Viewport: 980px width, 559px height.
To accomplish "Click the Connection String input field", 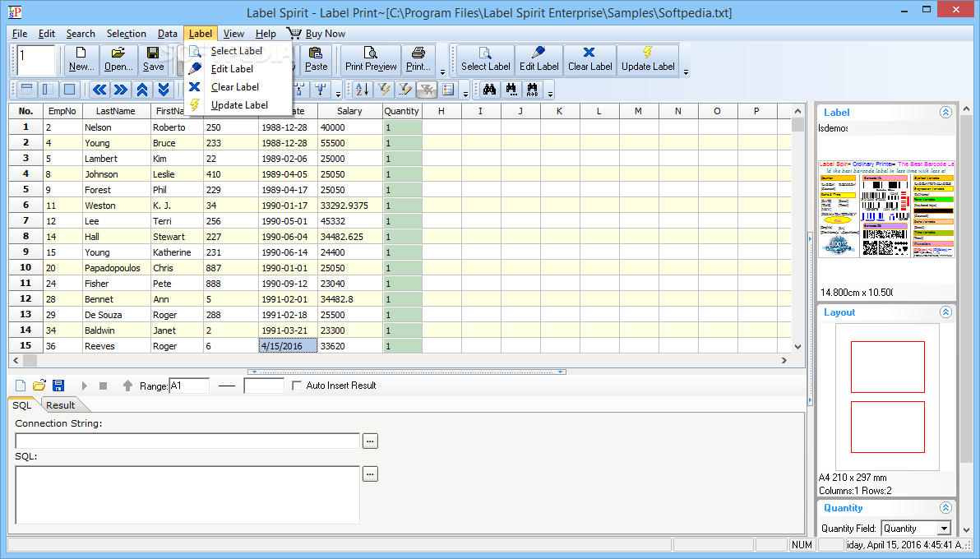I will 187,441.
